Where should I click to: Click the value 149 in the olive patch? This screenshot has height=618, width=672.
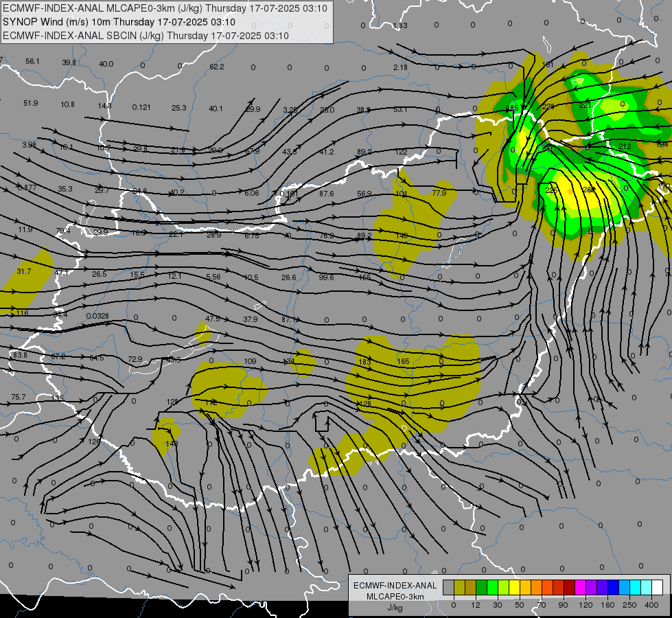tap(402, 236)
